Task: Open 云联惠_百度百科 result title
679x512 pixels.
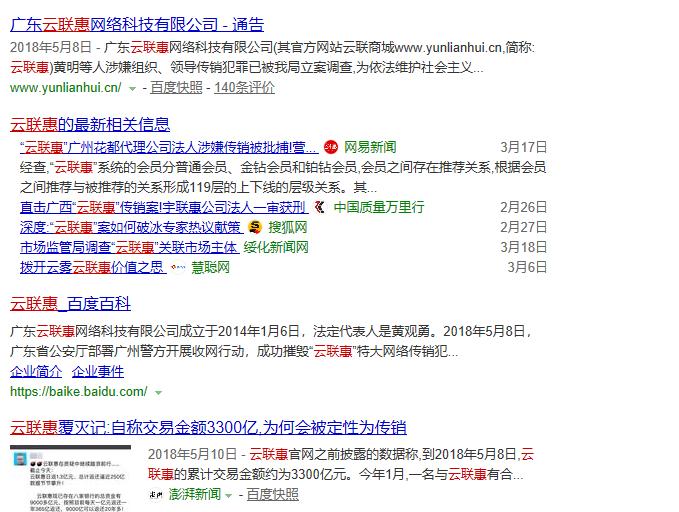Action: tap(70, 304)
